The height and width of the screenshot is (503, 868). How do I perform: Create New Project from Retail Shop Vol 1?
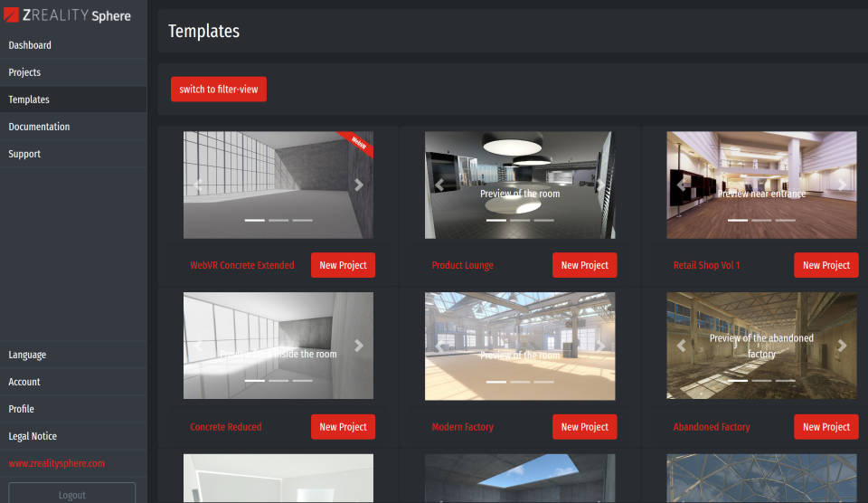coord(826,265)
